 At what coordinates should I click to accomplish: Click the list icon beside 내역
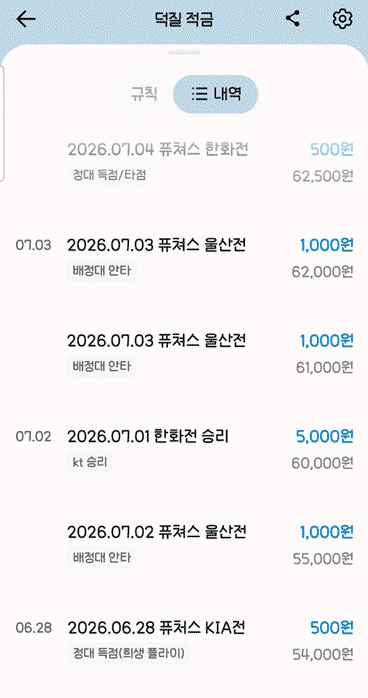pyautogui.click(x=199, y=94)
